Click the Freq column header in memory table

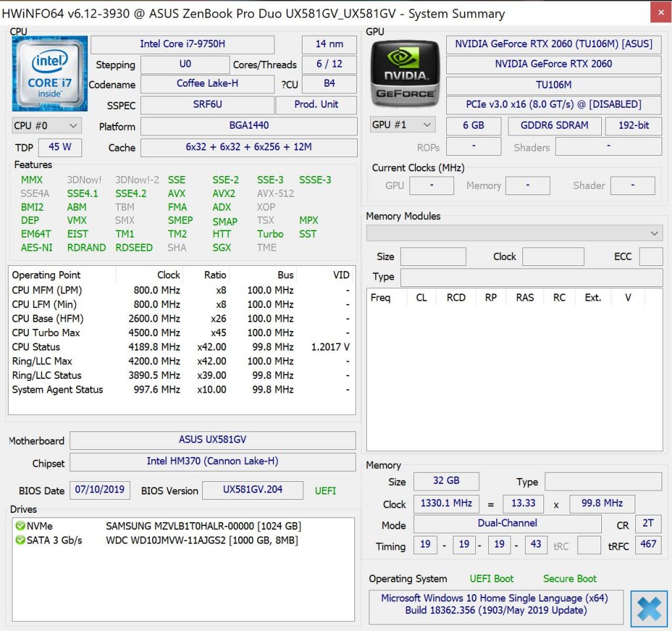point(381,297)
